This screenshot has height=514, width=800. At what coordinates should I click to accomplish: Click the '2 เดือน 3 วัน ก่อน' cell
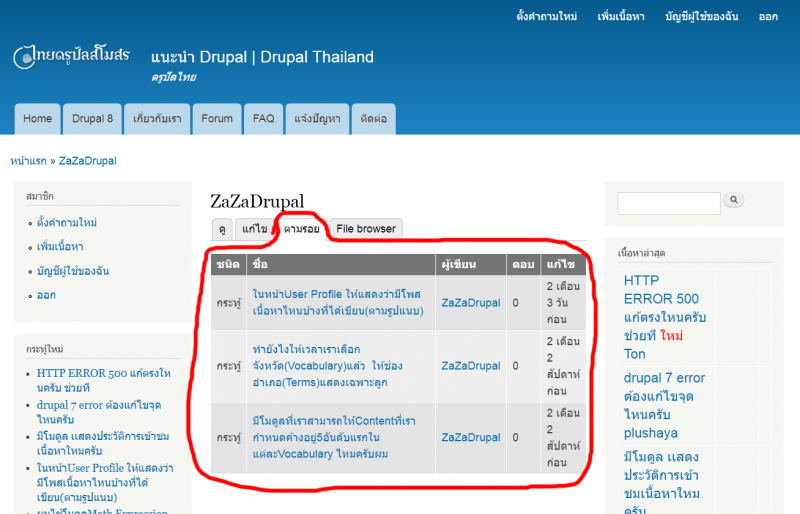click(x=563, y=303)
